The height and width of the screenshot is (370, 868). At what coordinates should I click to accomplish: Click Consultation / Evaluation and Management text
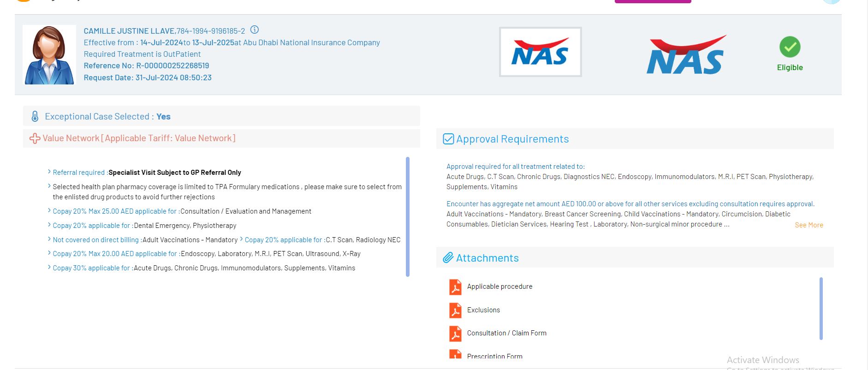click(246, 211)
